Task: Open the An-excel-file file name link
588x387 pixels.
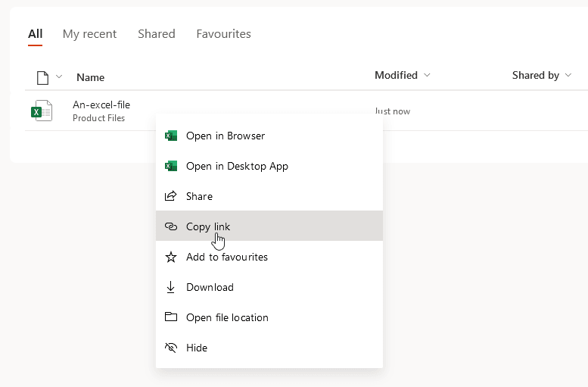Action: coord(101,105)
